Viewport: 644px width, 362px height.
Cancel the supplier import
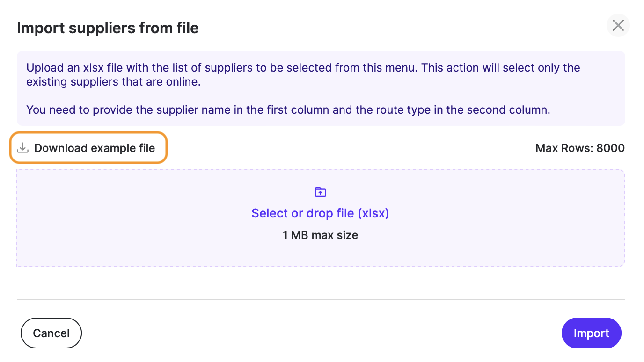click(x=51, y=333)
